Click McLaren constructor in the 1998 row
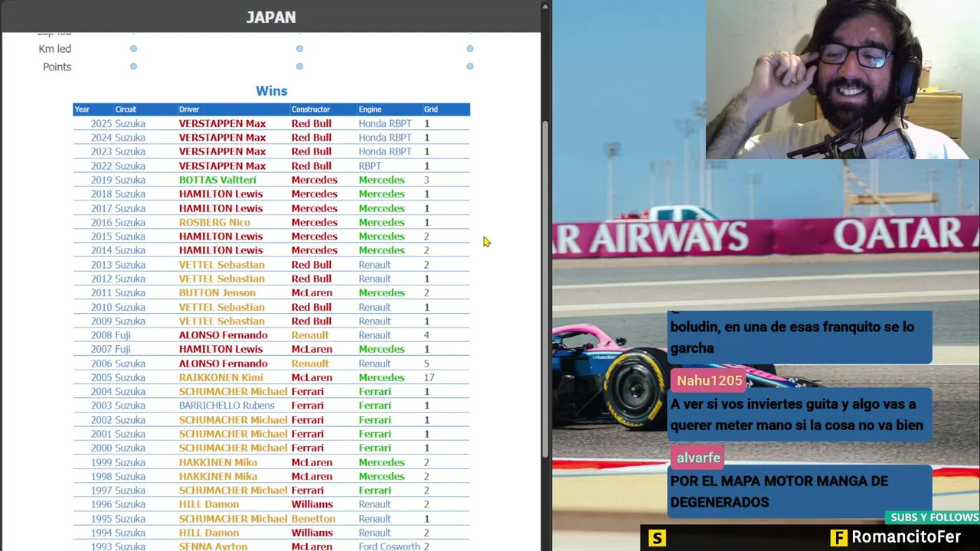This screenshot has height=551, width=980. coord(312,476)
